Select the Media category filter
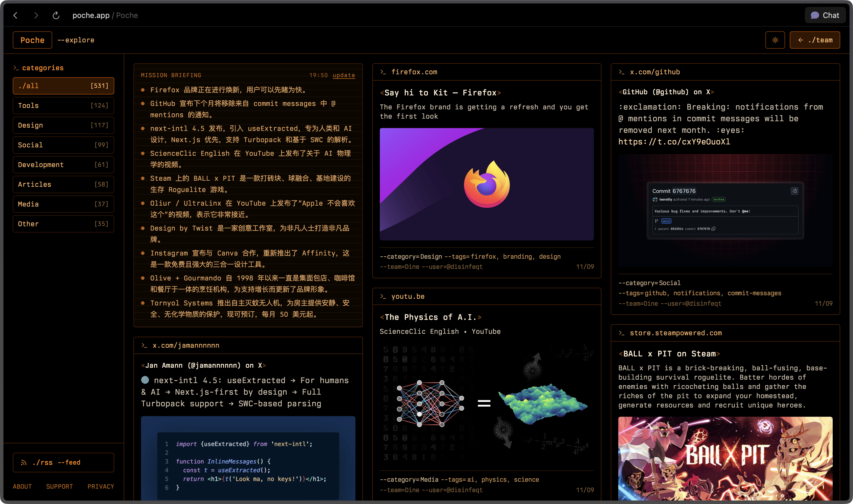Viewport: 853px width, 504px height. [63, 204]
